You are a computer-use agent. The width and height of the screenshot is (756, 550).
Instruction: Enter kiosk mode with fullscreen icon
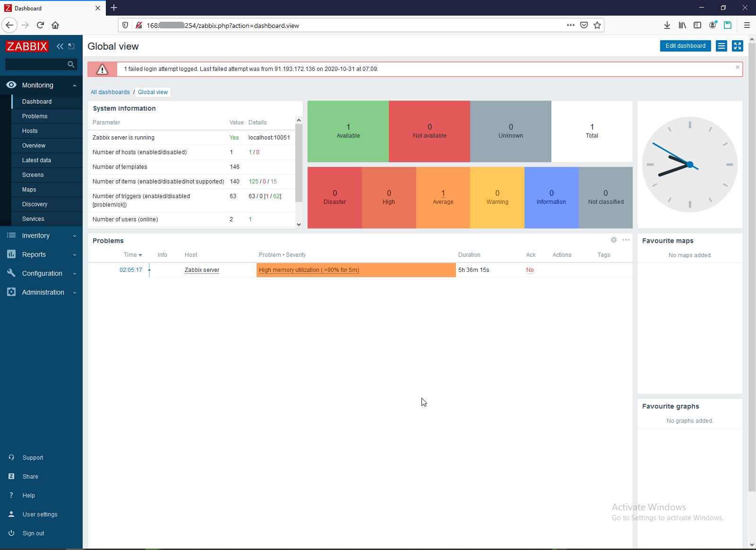pos(738,46)
